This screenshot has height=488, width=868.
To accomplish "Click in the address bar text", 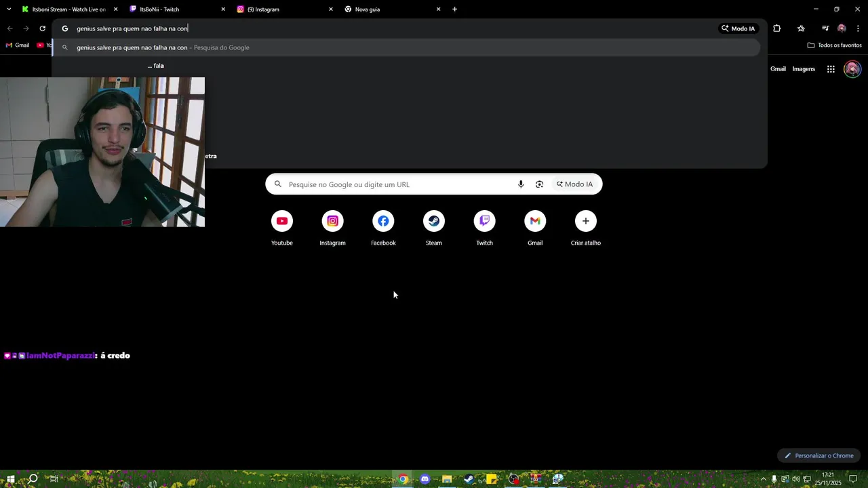I will (x=132, y=28).
